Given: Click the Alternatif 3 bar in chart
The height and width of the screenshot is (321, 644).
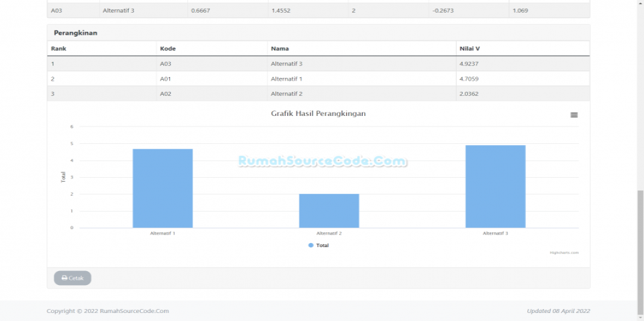Looking at the screenshot, I should click(495, 186).
